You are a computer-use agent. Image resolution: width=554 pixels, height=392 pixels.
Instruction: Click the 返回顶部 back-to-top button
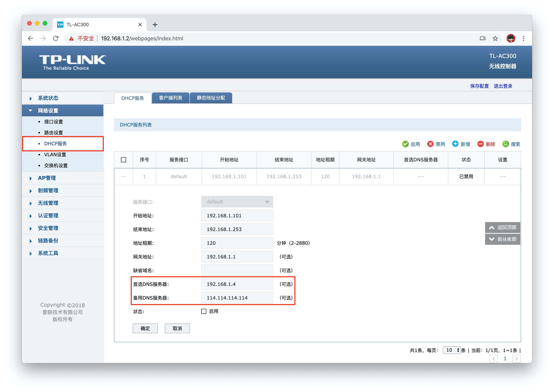(x=503, y=228)
